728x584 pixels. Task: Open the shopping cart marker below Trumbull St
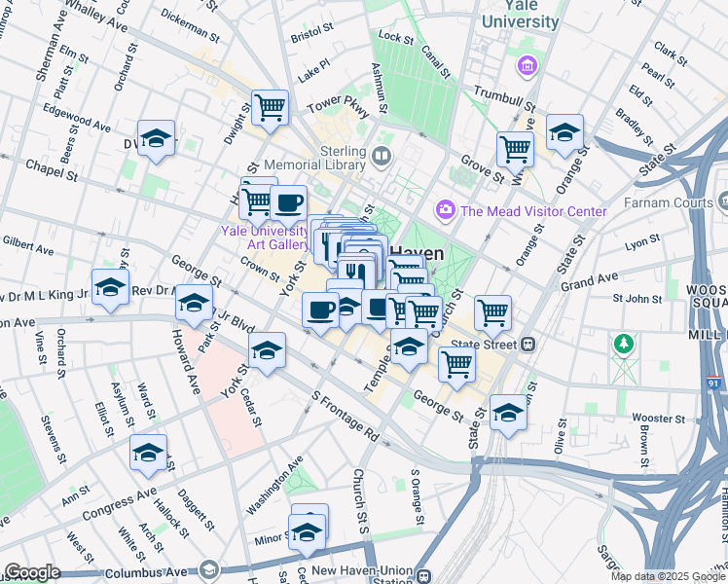point(515,151)
